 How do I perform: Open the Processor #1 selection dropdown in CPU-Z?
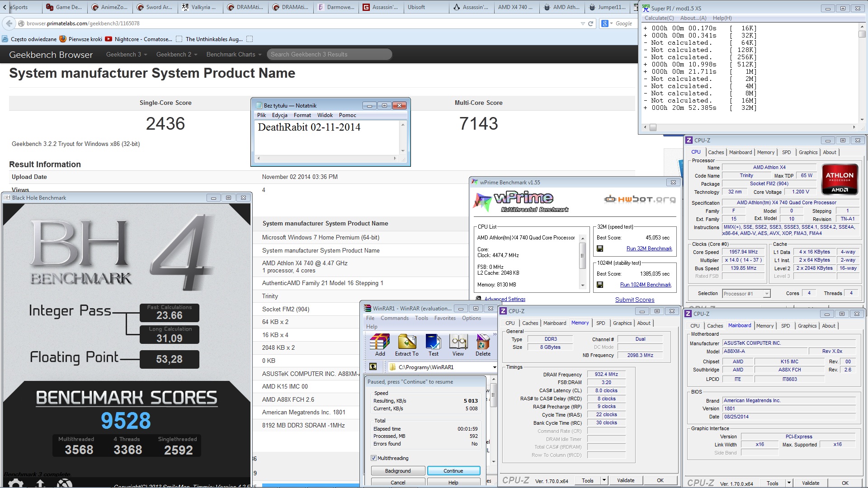[767, 294]
